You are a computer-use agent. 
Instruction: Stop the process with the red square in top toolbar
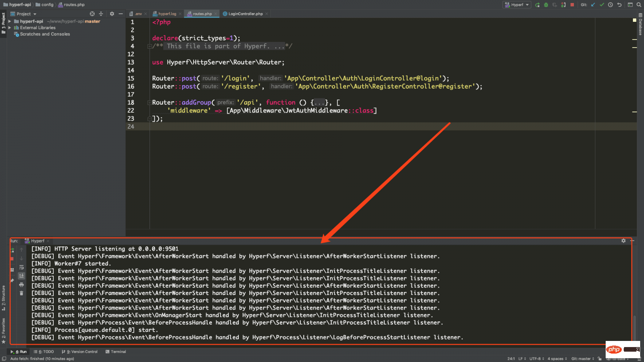[x=572, y=5]
